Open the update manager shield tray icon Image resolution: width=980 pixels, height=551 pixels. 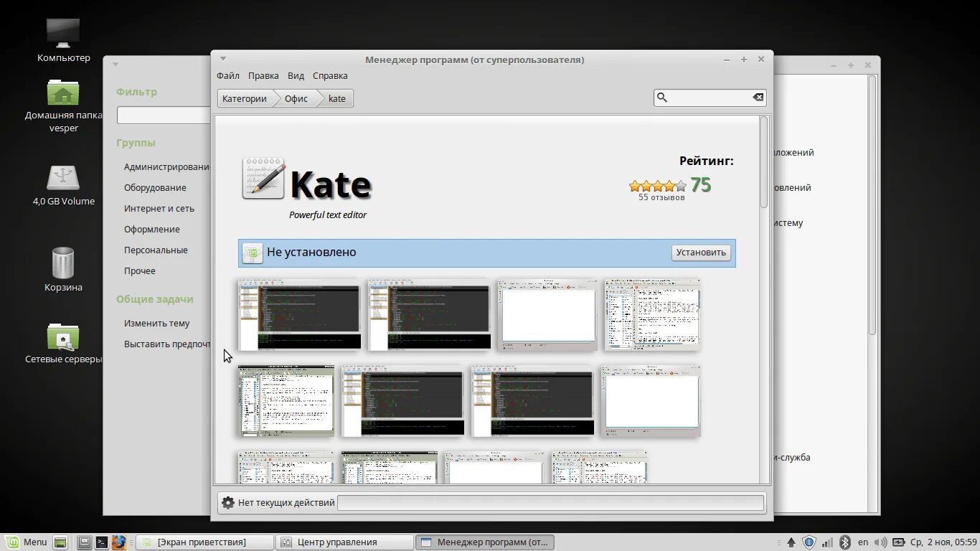pos(809,542)
